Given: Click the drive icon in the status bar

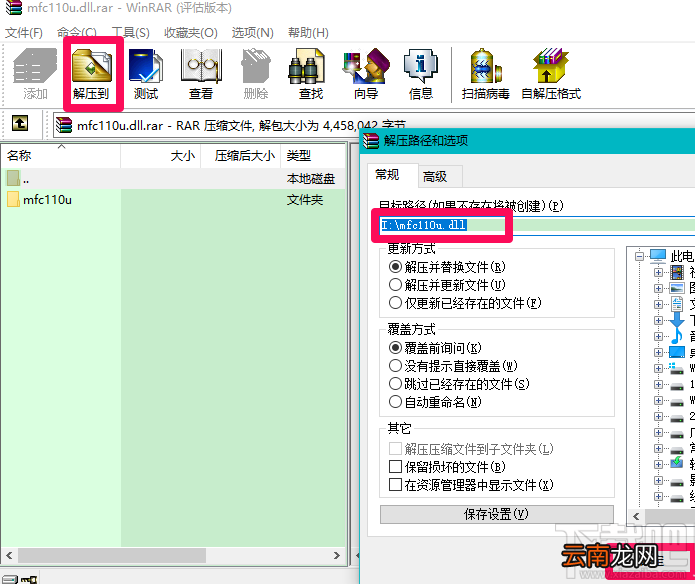Looking at the screenshot, I should click(x=9, y=579).
